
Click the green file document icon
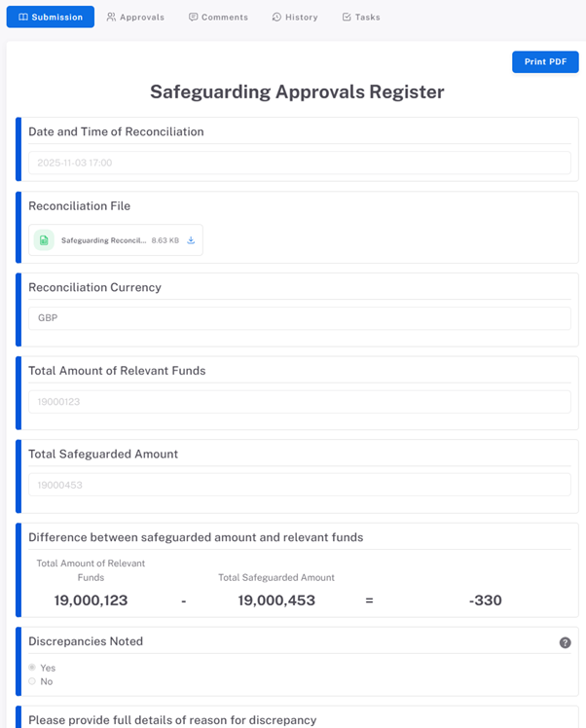coord(44,240)
